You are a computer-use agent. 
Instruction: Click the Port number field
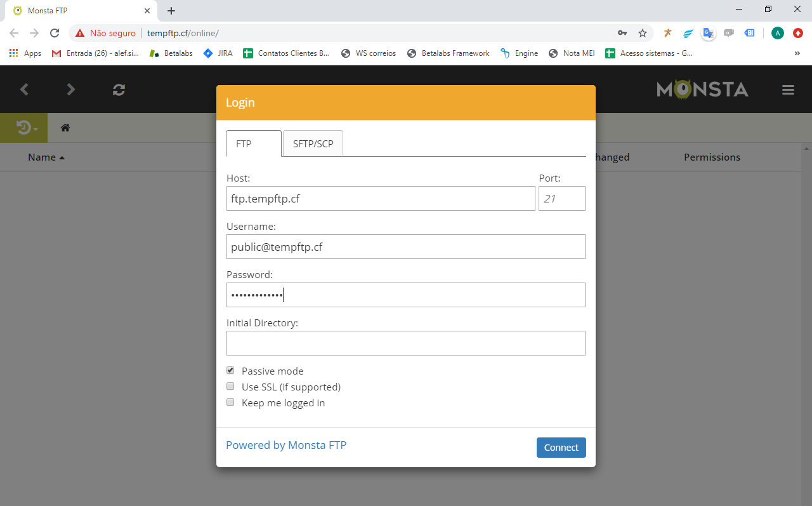561,199
